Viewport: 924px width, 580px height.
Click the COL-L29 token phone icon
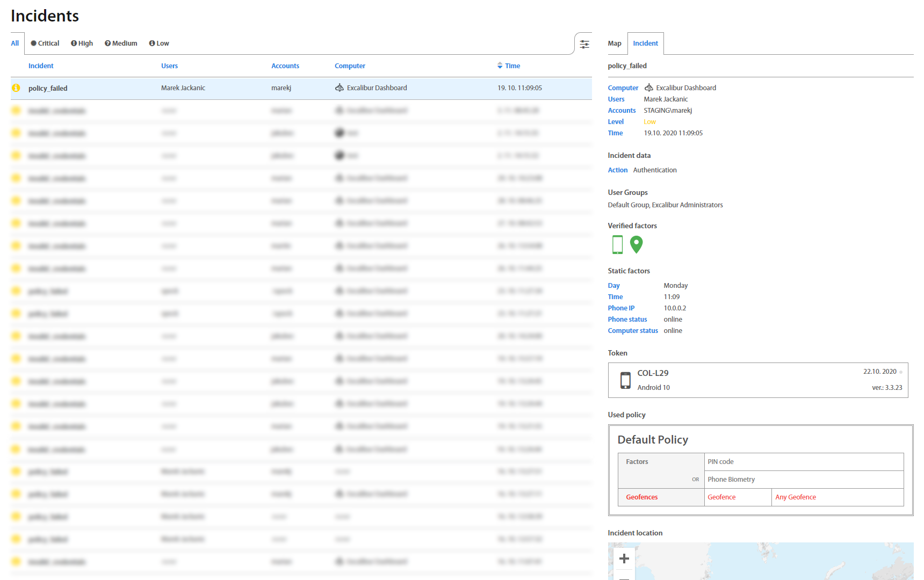click(625, 380)
